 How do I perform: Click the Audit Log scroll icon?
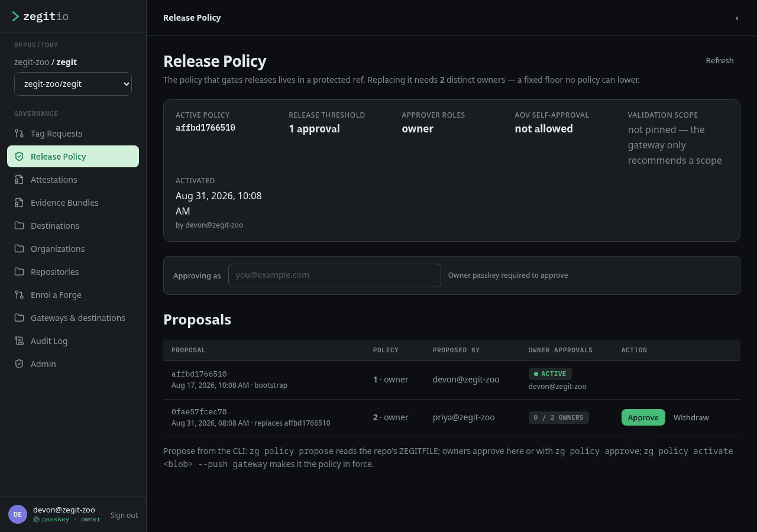click(x=20, y=341)
